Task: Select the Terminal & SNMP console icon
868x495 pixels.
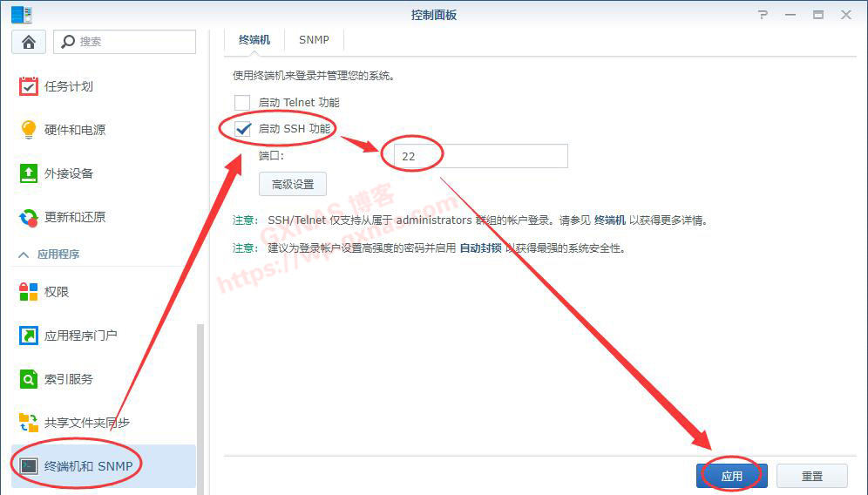Action: click(28, 466)
